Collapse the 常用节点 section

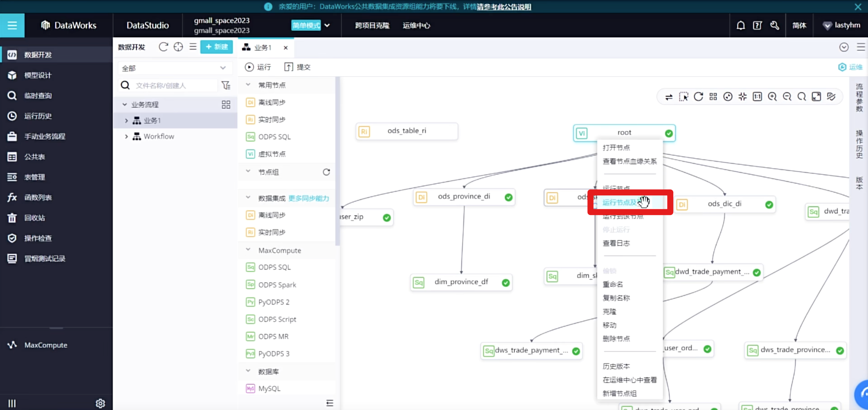248,85
